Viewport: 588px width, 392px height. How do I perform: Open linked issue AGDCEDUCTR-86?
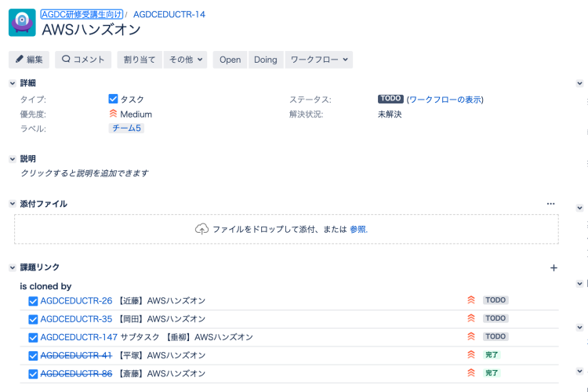(76, 374)
